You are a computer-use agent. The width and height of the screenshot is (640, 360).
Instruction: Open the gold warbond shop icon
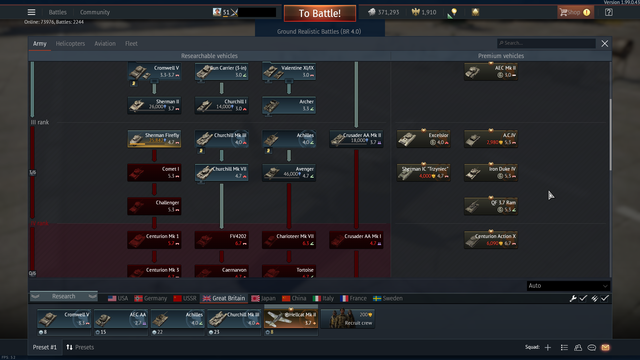click(x=475, y=12)
